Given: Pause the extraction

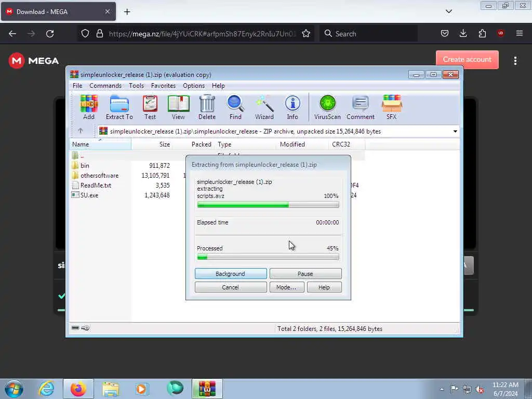Looking at the screenshot, I should click(305, 273).
